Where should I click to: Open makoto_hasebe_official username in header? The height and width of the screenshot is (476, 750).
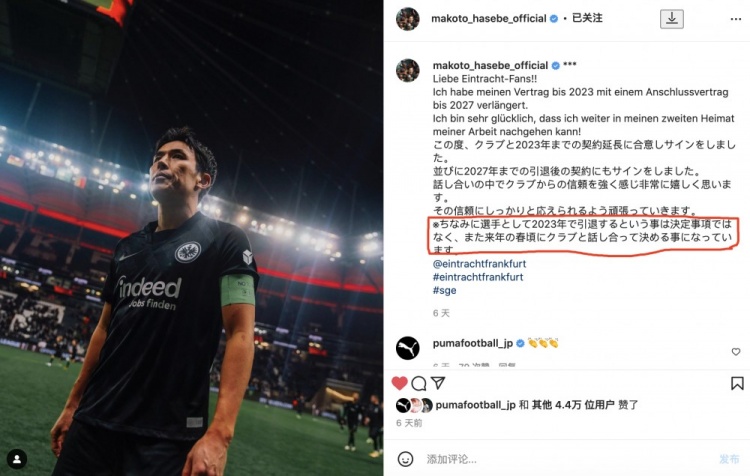point(488,19)
